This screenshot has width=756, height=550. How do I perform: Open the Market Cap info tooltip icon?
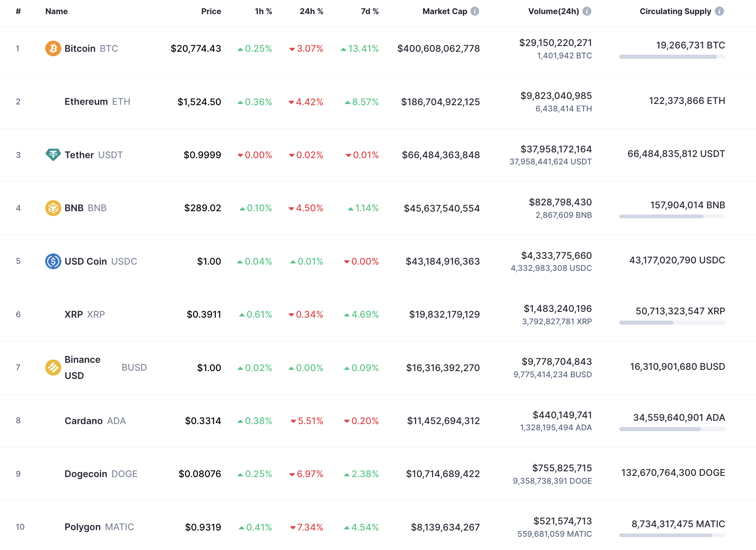[x=474, y=11]
